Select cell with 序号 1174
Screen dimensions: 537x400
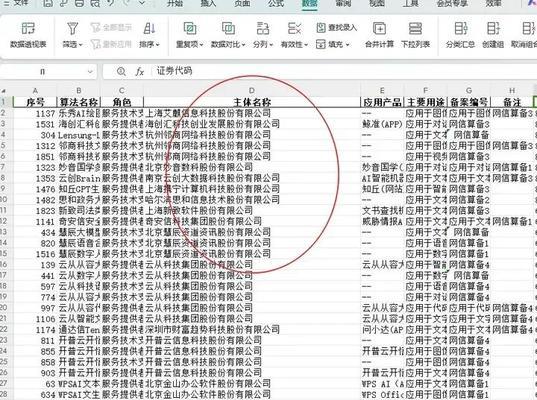point(35,330)
